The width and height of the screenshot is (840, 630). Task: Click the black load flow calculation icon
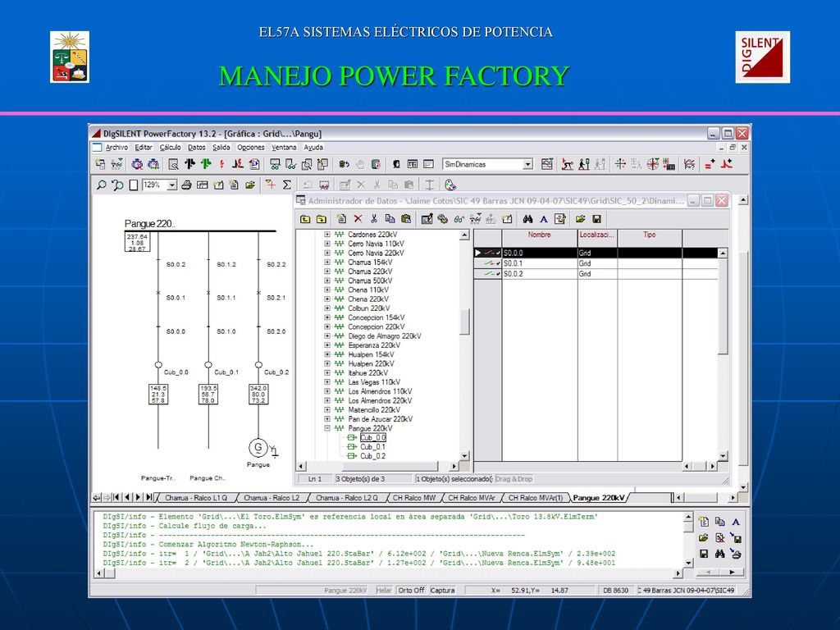[x=189, y=164]
